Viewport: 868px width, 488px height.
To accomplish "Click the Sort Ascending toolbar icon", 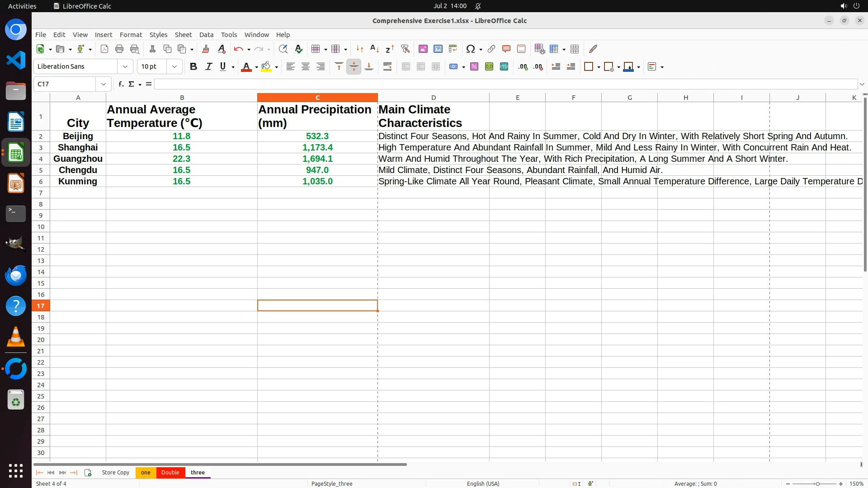I will click(x=374, y=49).
